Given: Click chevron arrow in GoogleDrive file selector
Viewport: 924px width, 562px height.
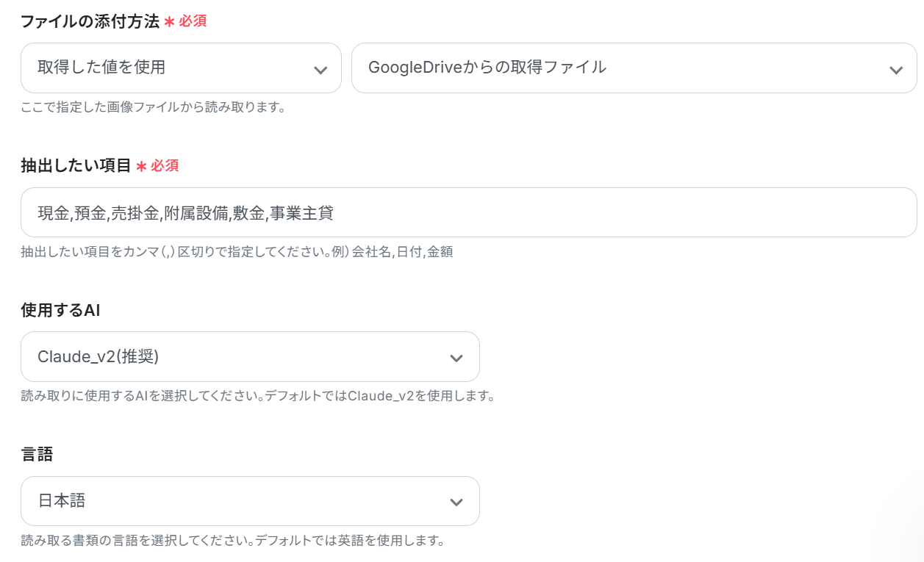Looking at the screenshot, I should click(895, 70).
